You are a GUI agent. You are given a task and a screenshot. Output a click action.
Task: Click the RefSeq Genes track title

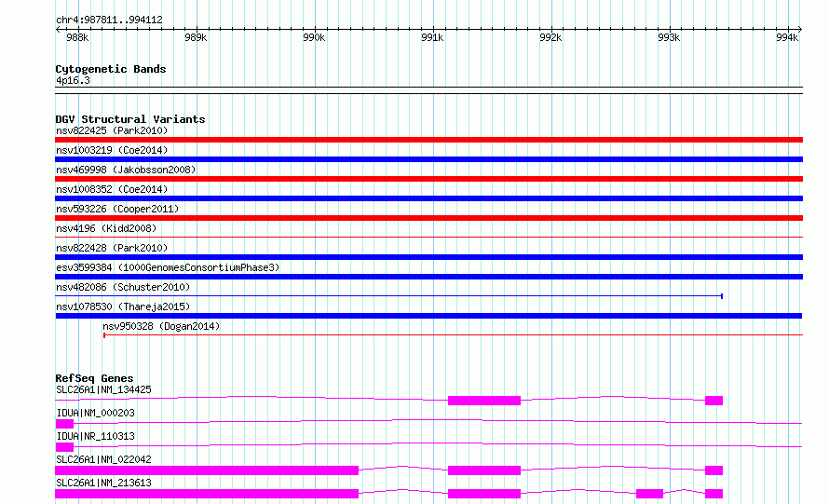coord(94,378)
